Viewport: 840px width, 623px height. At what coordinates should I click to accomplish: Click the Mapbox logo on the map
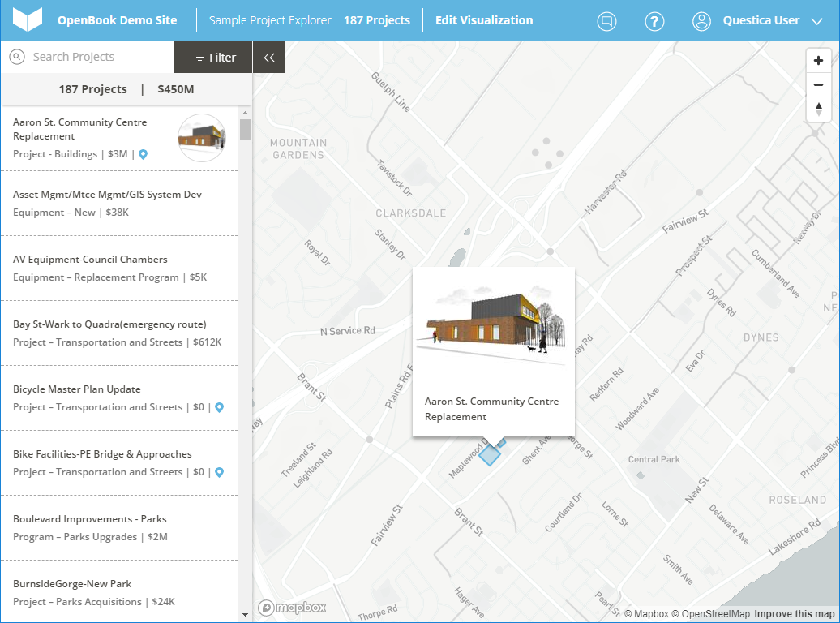pyautogui.click(x=293, y=607)
